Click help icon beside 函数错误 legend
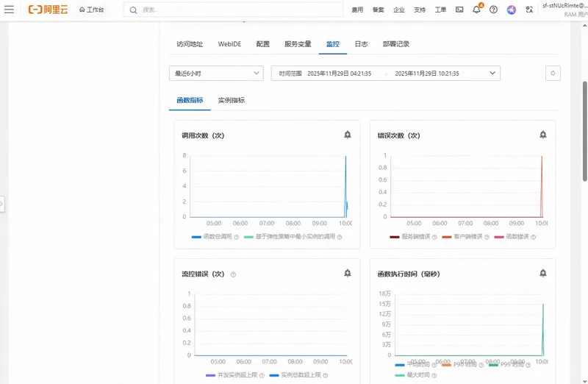Image resolution: width=588 pixels, height=384 pixels. point(534,237)
